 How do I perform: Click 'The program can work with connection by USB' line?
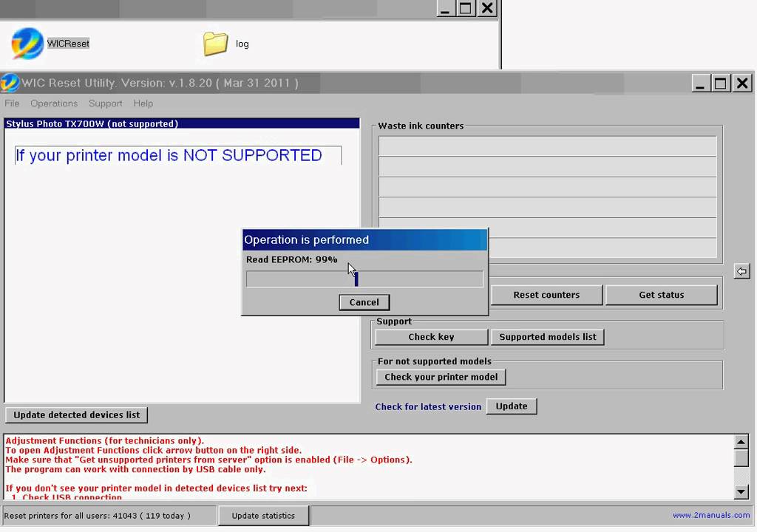[x=136, y=469]
